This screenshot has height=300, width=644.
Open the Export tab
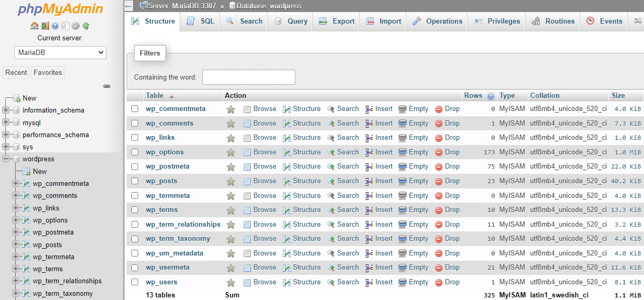point(337,21)
